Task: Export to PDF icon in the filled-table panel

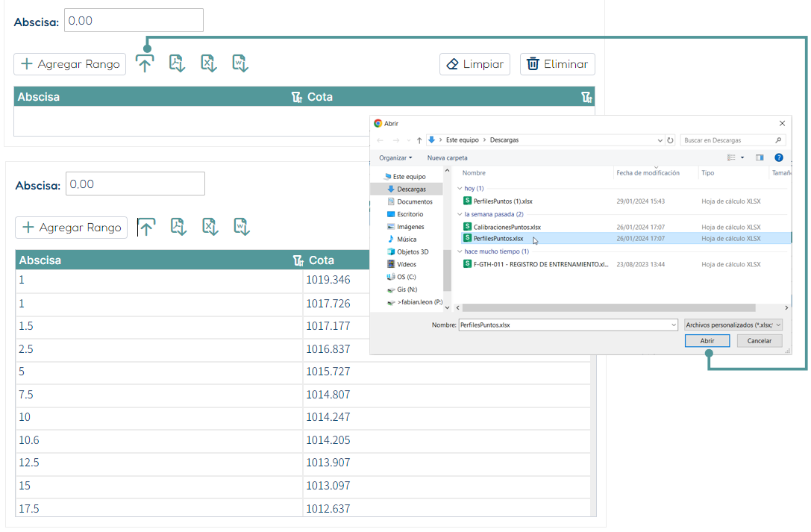Action: tap(178, 227)
